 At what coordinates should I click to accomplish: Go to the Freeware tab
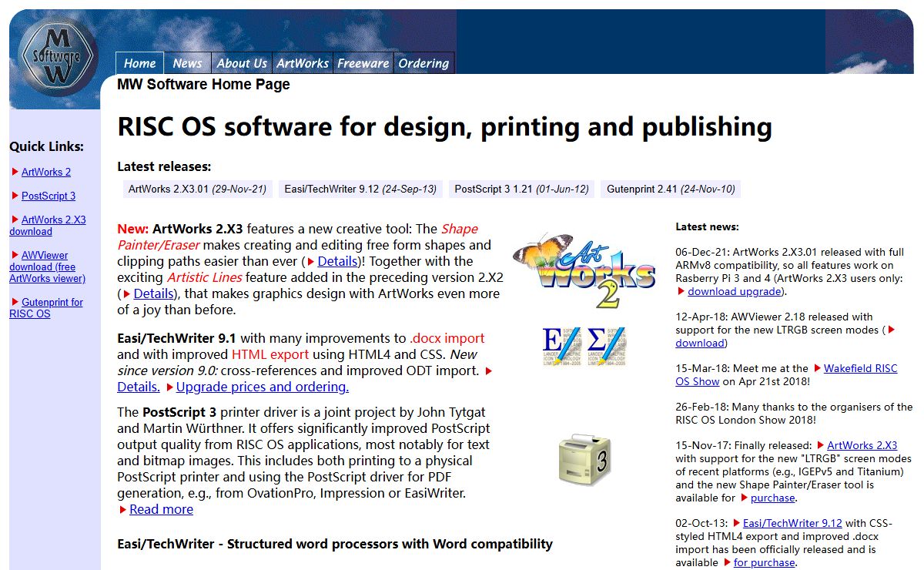click(x=363, y=63)
